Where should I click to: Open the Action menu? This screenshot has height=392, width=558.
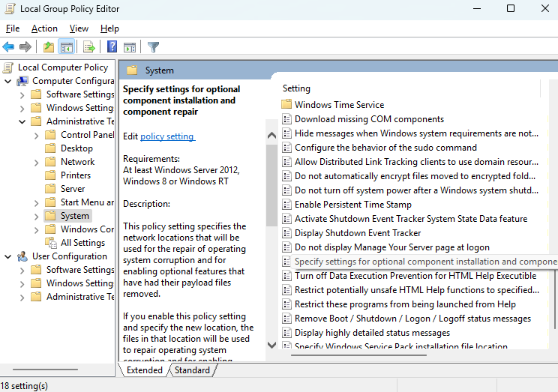pyautogui.click(x=44, y=28)
